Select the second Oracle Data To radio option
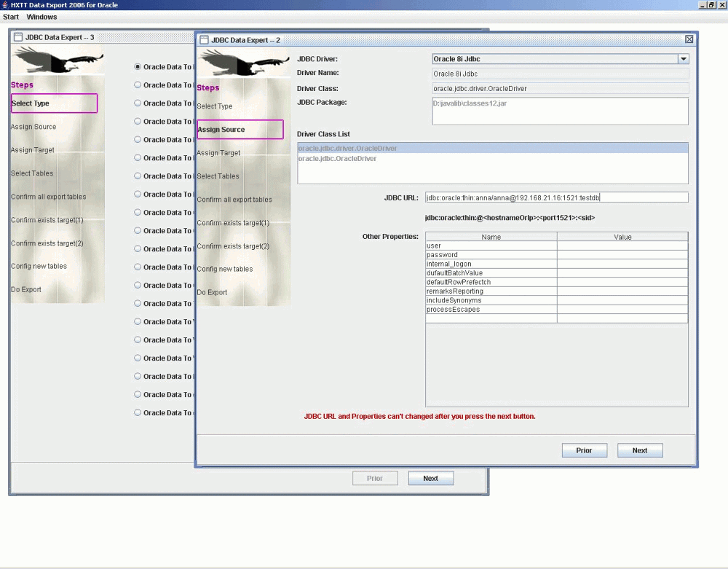Image resolution: width=728 pixels, height=569 pixels. 137,85
